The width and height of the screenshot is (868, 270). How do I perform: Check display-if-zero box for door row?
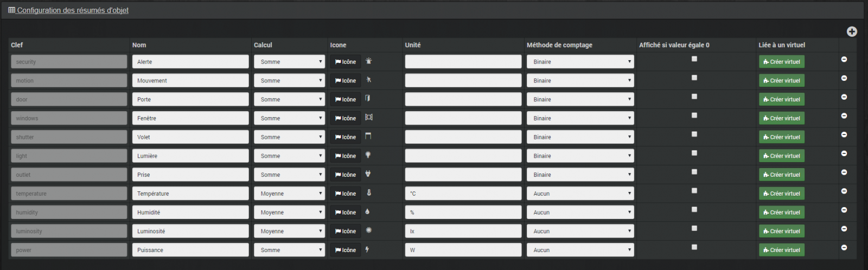(694, 97)
